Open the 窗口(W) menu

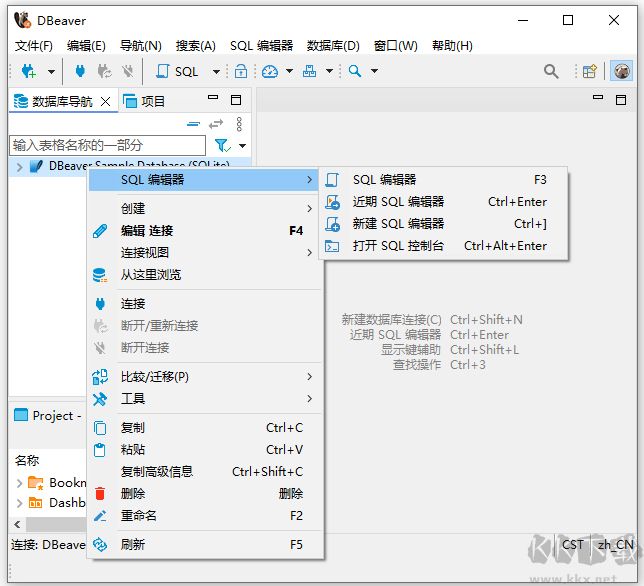(x=396, y=46)
